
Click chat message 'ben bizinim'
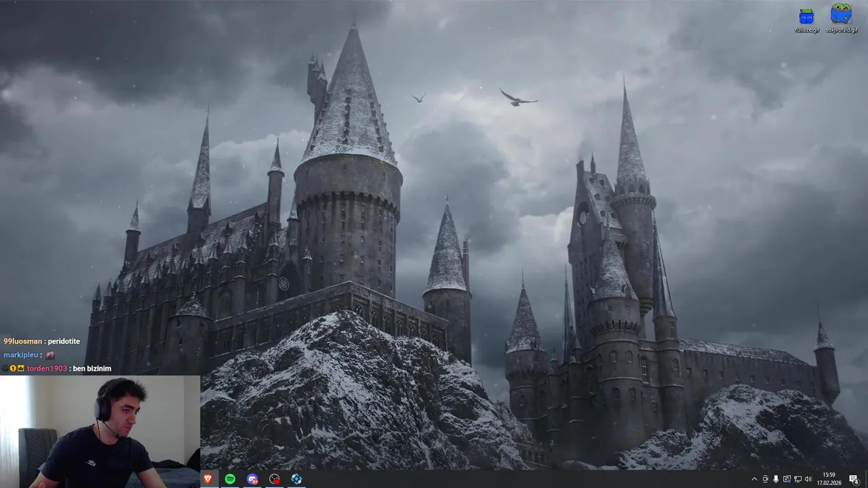92,368
